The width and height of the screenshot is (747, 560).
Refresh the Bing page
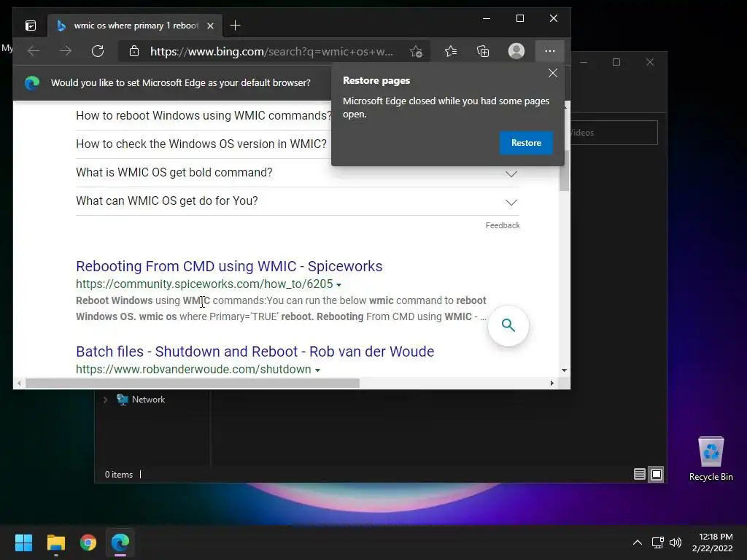point(98,51)
